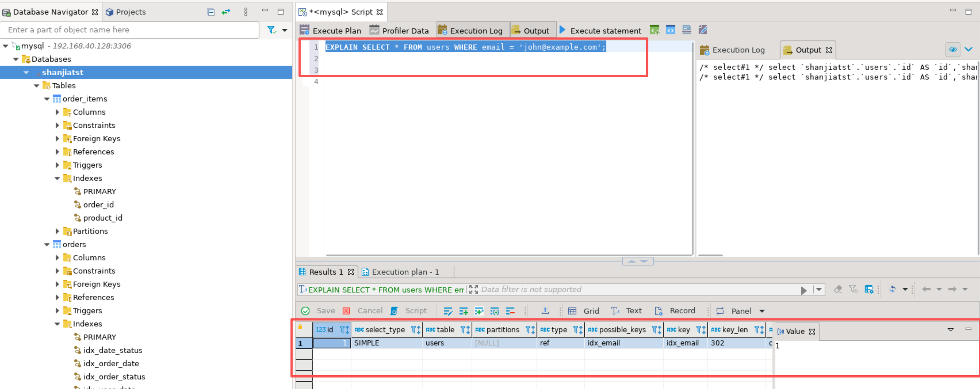
Task: Click export data upload icon
Action: 545,311
